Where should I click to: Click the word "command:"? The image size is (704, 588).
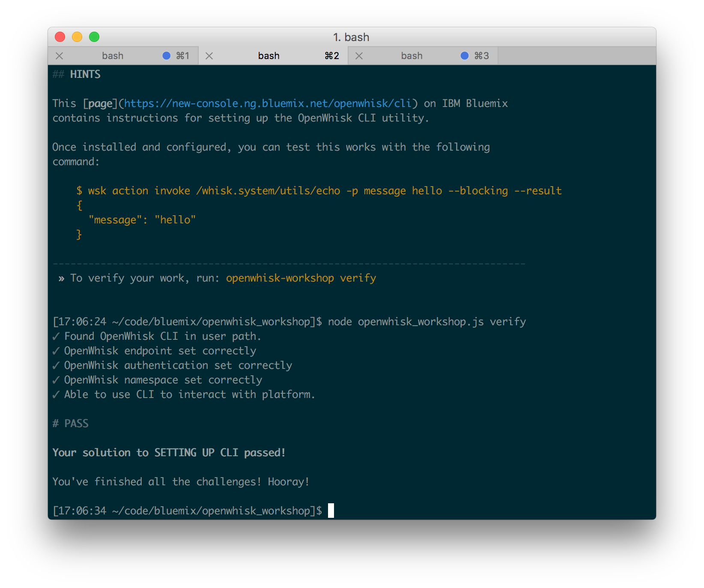pyautogui.click(x=76, y=162)
